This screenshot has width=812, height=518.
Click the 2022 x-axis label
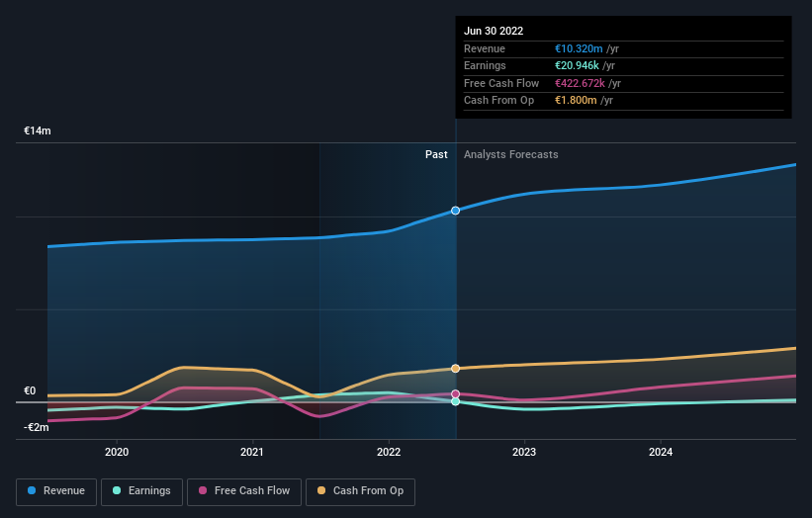[389, 452]
